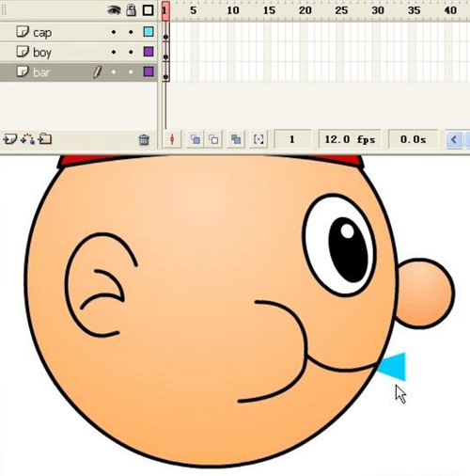Click the Insert Layer icon
This screenshot has width=470, height=476.
(x=9, y=138)
